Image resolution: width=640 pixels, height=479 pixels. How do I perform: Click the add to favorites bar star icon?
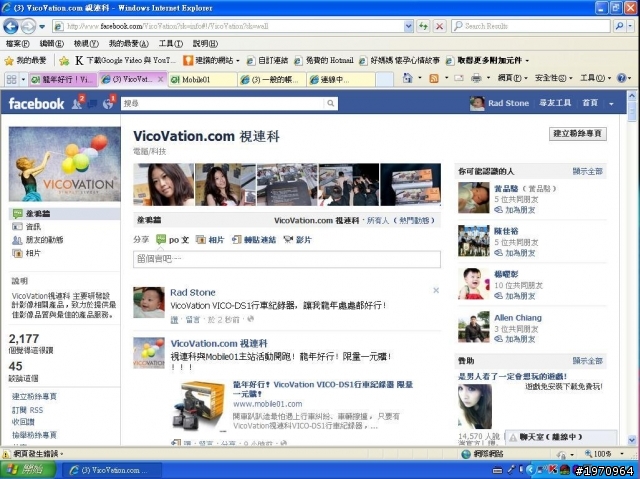(64, 61)
